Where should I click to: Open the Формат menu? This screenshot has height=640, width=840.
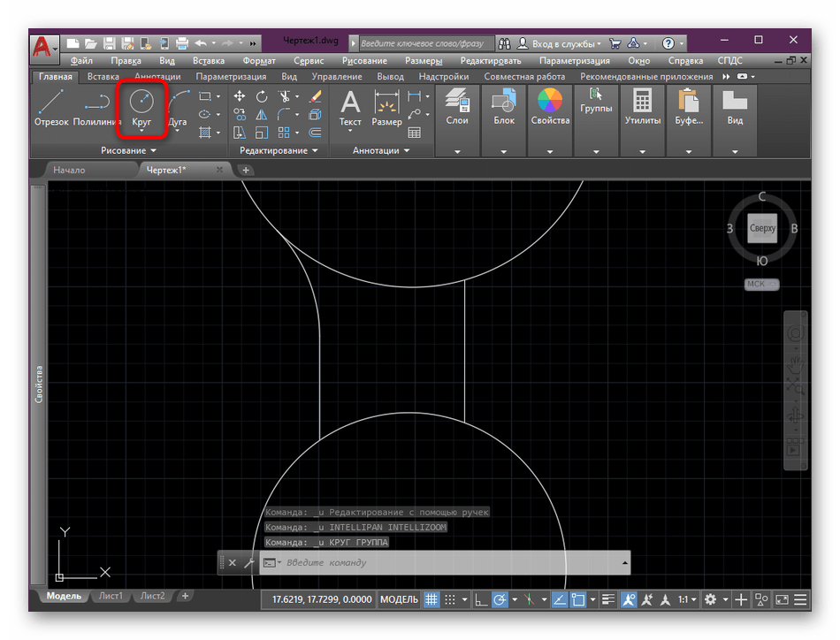point(259,61)
